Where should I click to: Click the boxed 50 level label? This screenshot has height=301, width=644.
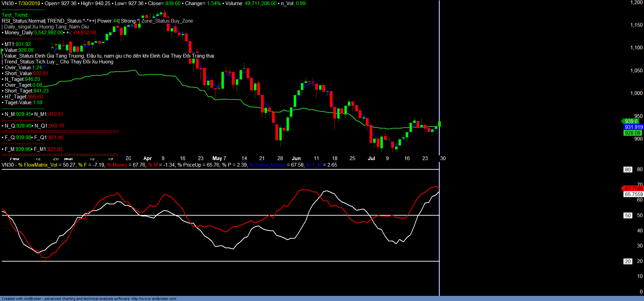628,216
